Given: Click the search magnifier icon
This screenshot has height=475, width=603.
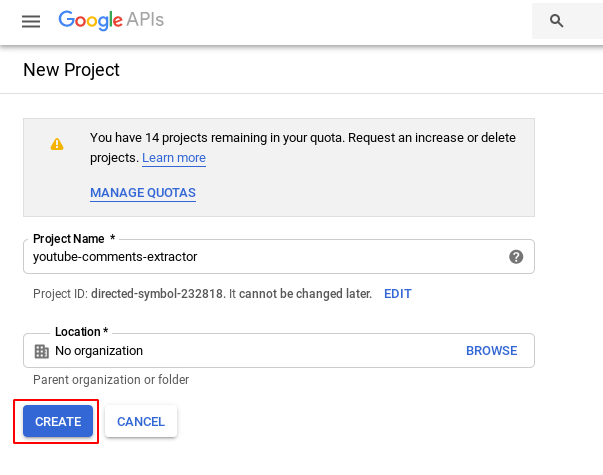Looking at the screenshot, I should coord(557,21).
